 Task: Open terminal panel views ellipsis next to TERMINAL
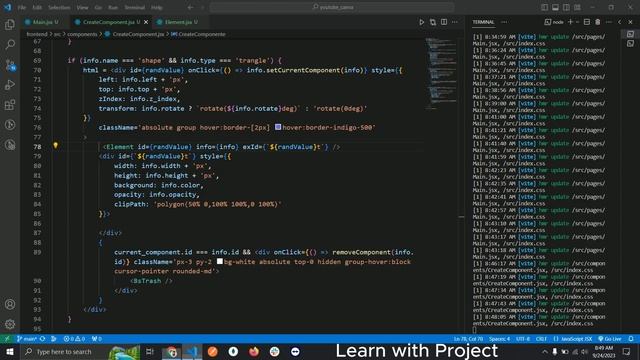pyautogui.click(x=504, y=22)
